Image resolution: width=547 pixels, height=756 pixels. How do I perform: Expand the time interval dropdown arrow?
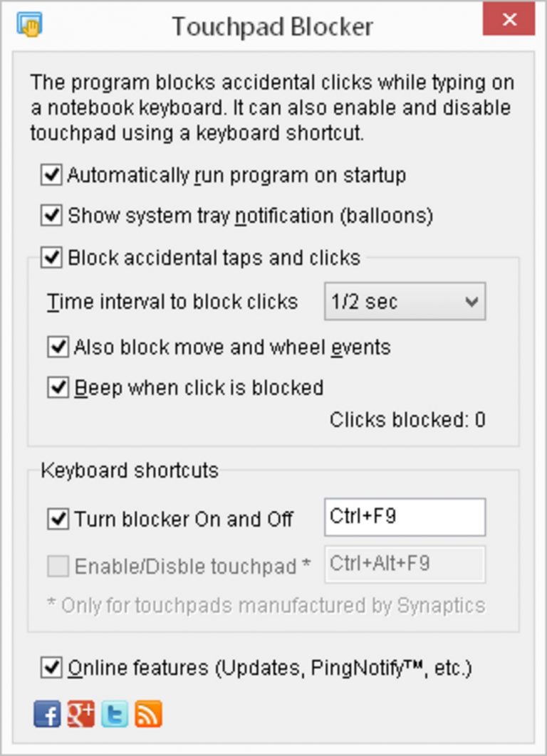(x=472, y=302)
